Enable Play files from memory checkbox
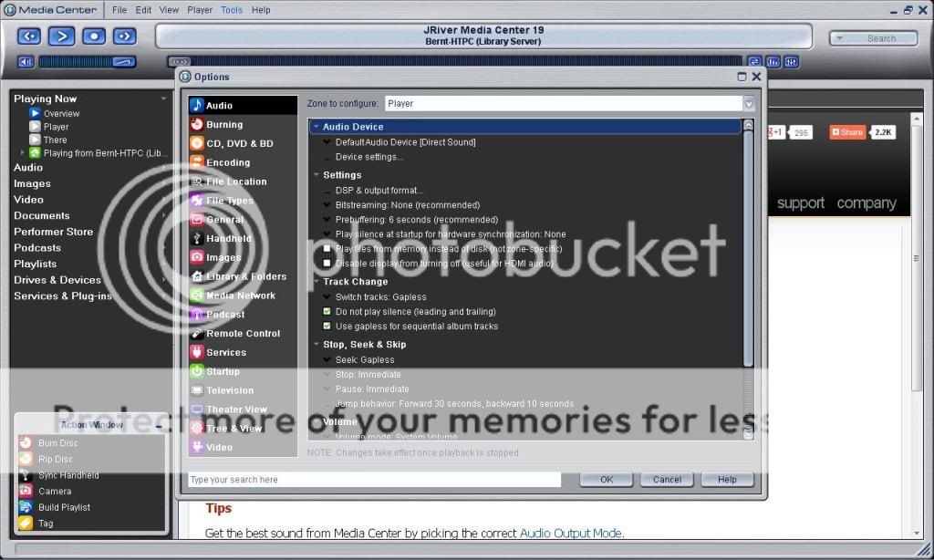This screenshot has width=934, height=560. tap(327, 249)
